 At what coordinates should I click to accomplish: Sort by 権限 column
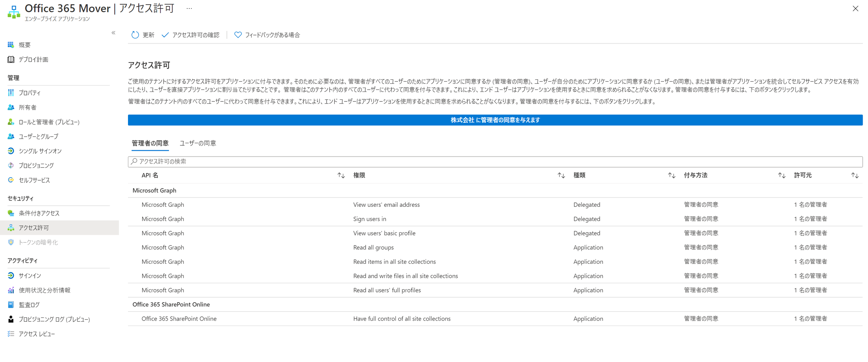[561, 175]
